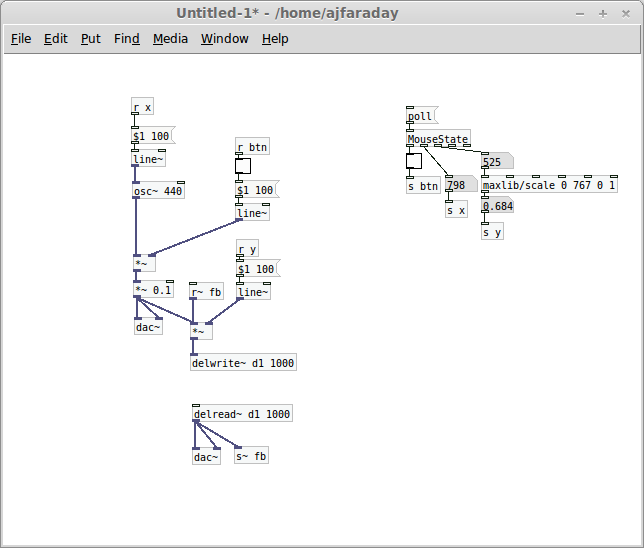
Task: Close the Untitled-1 patch window
Action: pyautogui.click(x=626, y=14)
